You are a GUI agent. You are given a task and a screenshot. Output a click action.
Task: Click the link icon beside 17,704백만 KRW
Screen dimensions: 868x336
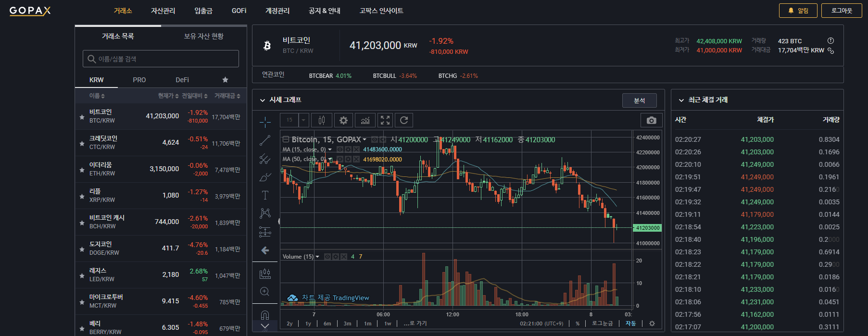(830, 50)
